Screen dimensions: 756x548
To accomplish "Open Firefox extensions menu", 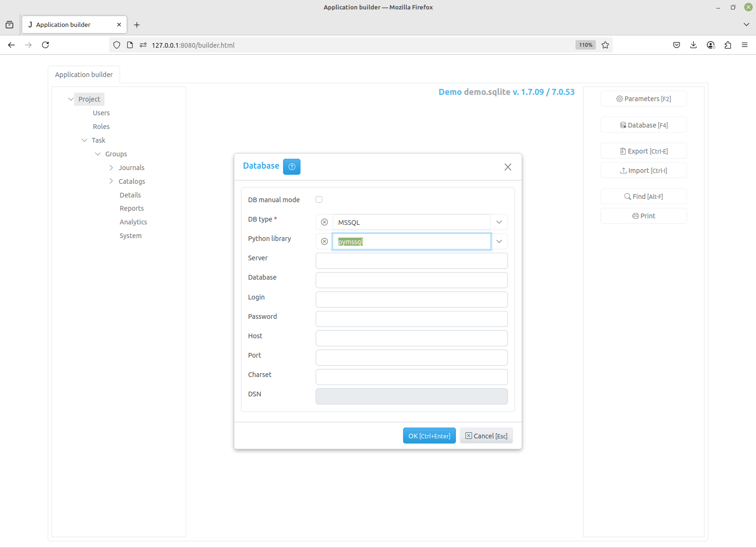I will point(728,45).
